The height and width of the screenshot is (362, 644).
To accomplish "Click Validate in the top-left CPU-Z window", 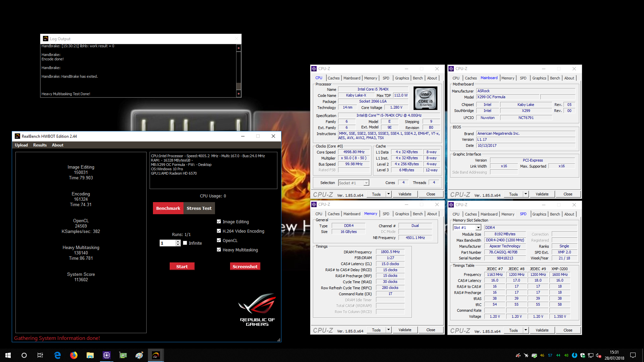I will click(405, 194).
